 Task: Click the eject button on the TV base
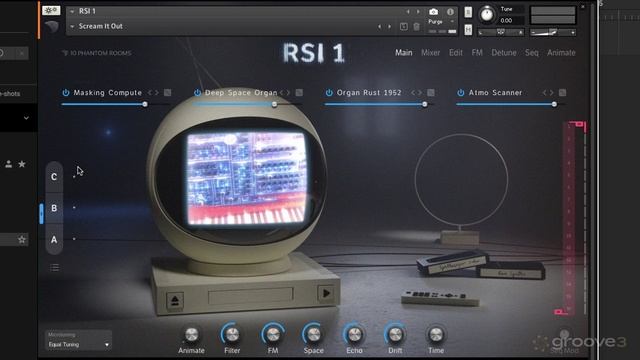point(175,301)
